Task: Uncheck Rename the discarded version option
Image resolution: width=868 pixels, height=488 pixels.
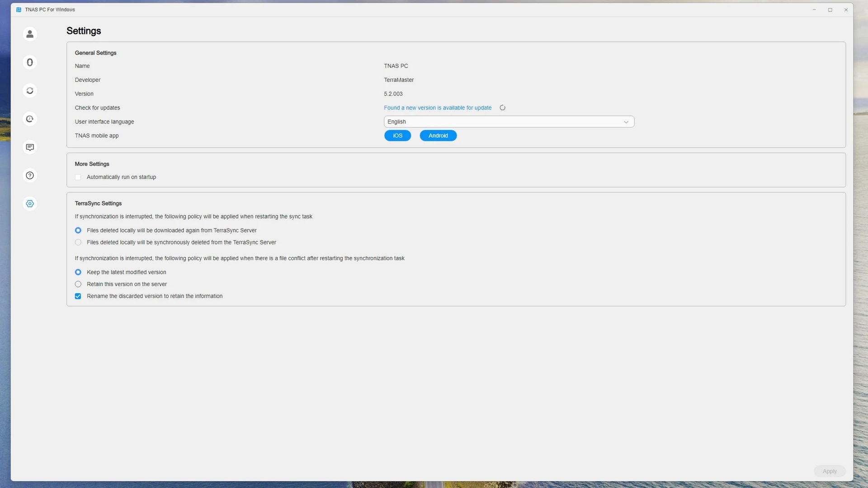Action: tap(78, 296)
